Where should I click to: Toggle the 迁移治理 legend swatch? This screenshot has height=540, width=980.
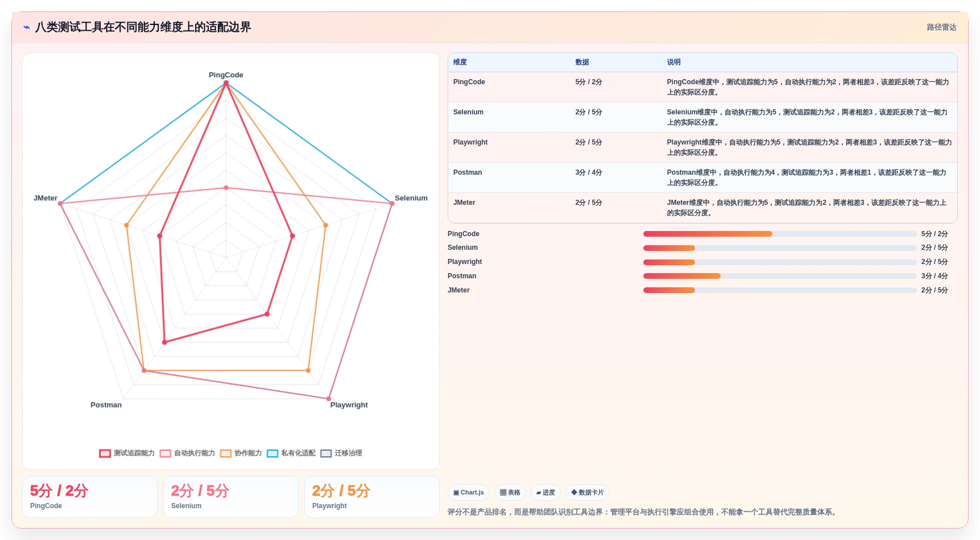326,454
